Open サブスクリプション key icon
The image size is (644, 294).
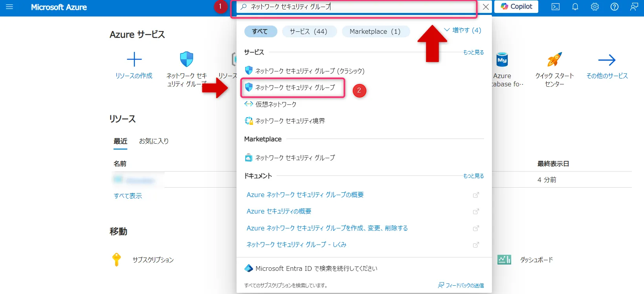116,260
